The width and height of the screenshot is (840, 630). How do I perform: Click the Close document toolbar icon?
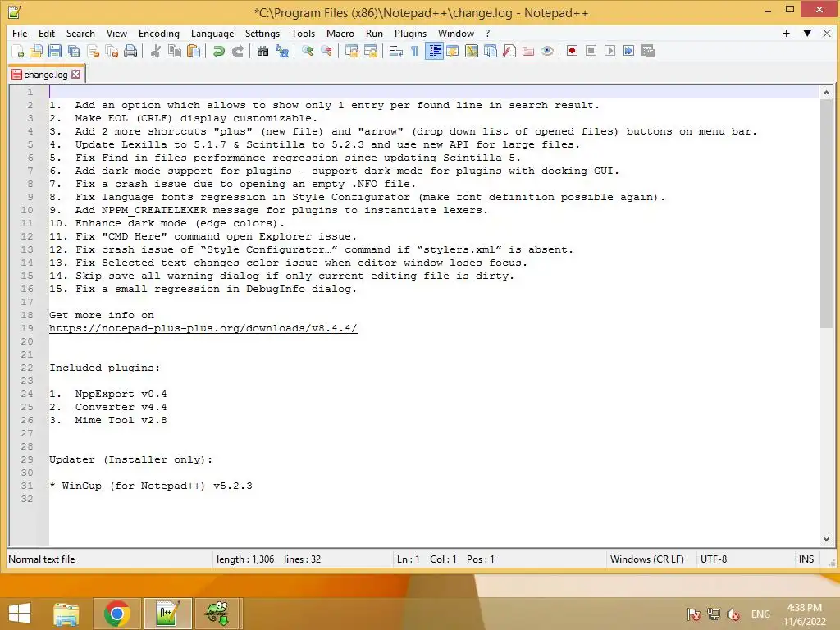94,51
